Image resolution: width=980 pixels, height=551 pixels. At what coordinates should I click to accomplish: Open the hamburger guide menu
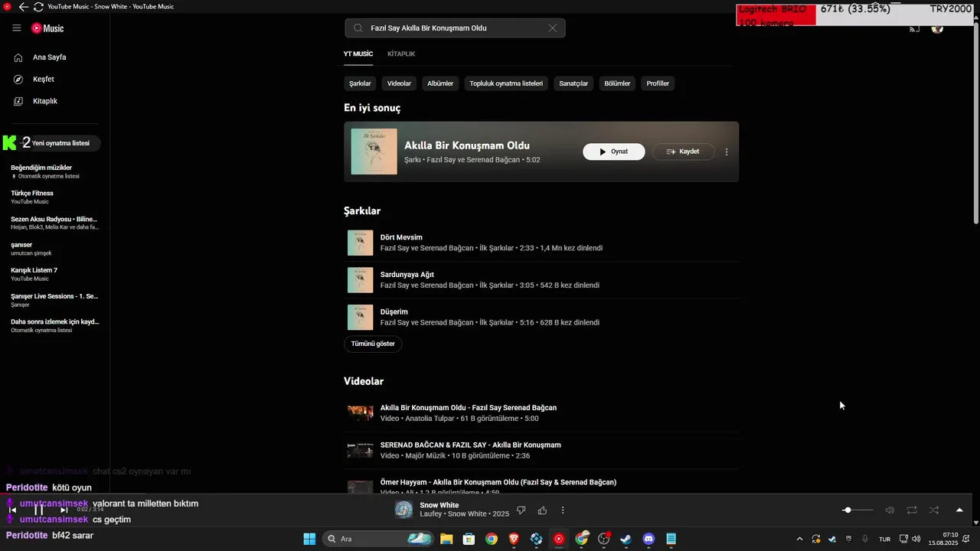tap(17, 28)
